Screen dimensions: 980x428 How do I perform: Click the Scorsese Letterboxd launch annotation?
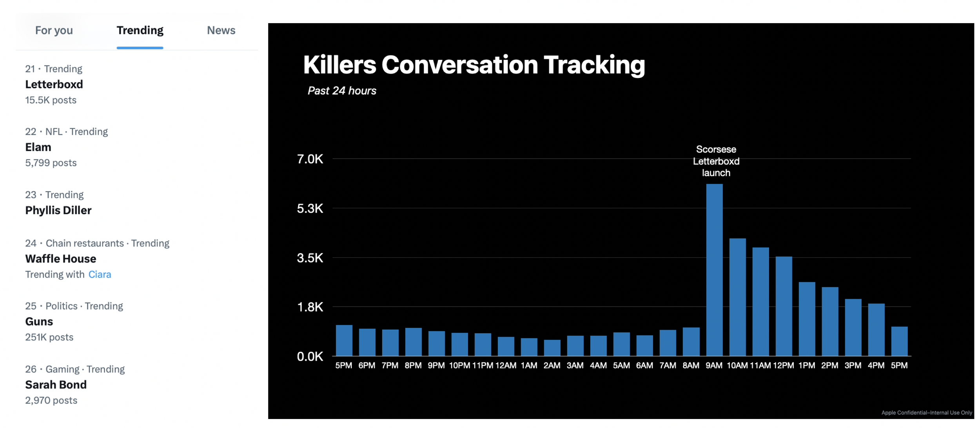point(716,161)
